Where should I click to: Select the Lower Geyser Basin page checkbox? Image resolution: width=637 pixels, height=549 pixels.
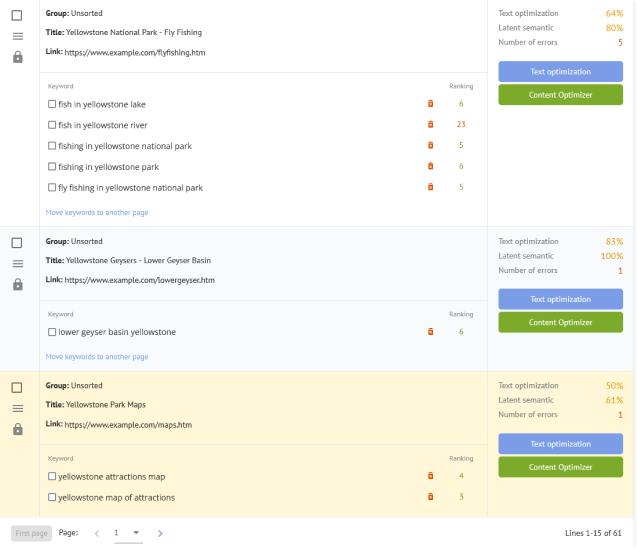tap(17, 243)
